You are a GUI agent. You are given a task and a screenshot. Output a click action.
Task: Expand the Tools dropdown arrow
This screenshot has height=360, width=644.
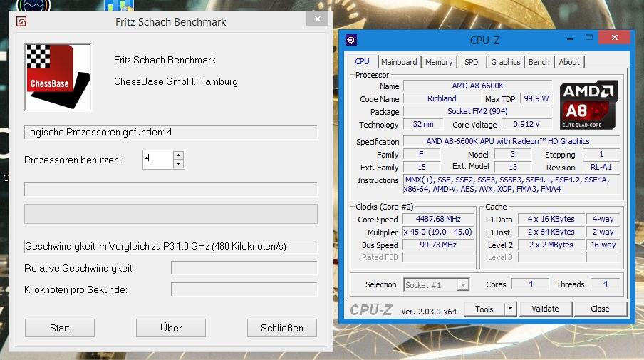pyautogui.click(x=510, y=309)
